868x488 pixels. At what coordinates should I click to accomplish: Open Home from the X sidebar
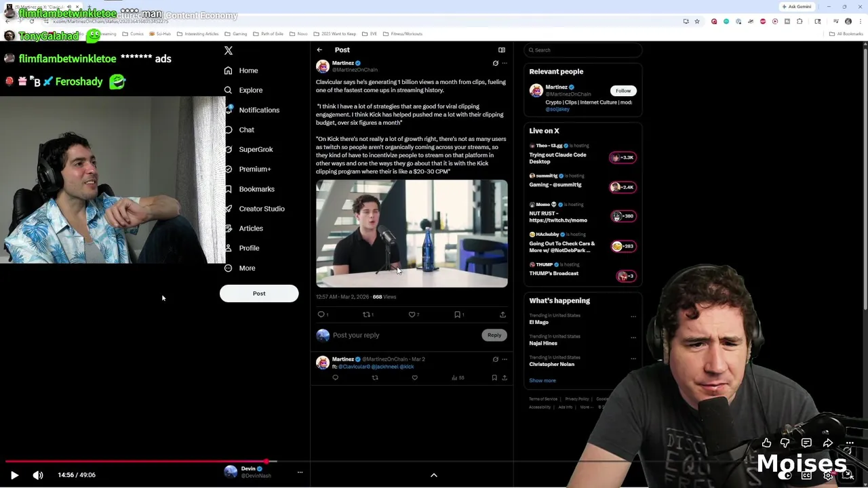(x=241, y=70)
